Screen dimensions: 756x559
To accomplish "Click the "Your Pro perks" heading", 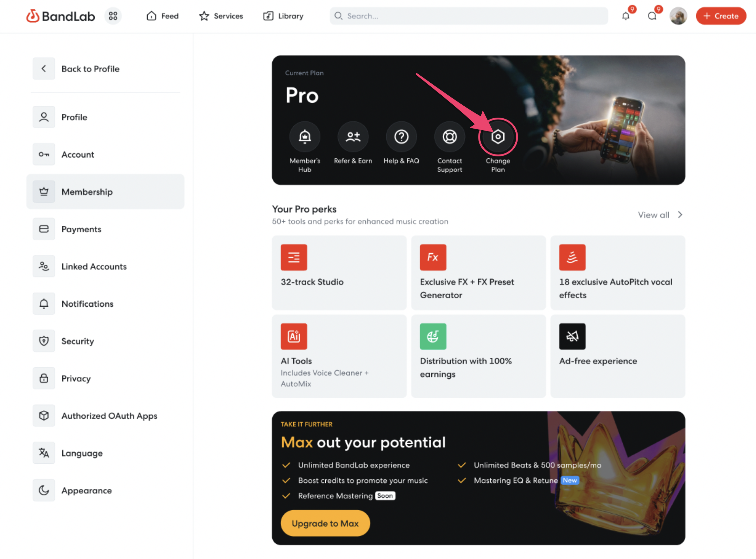I will pos(304,209).
